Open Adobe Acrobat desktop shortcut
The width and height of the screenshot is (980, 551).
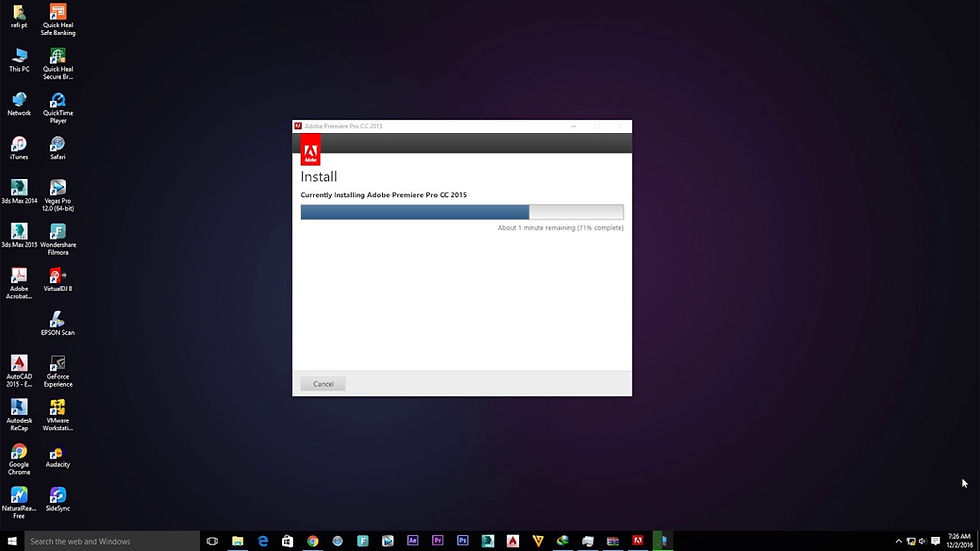[19, 283]
